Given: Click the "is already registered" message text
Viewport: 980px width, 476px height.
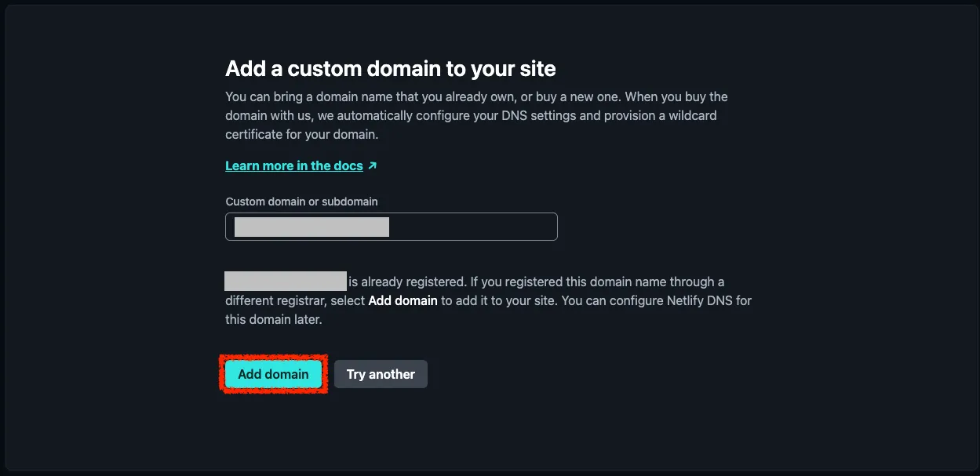Looking at the screenshot, I should tap(408, 282).
